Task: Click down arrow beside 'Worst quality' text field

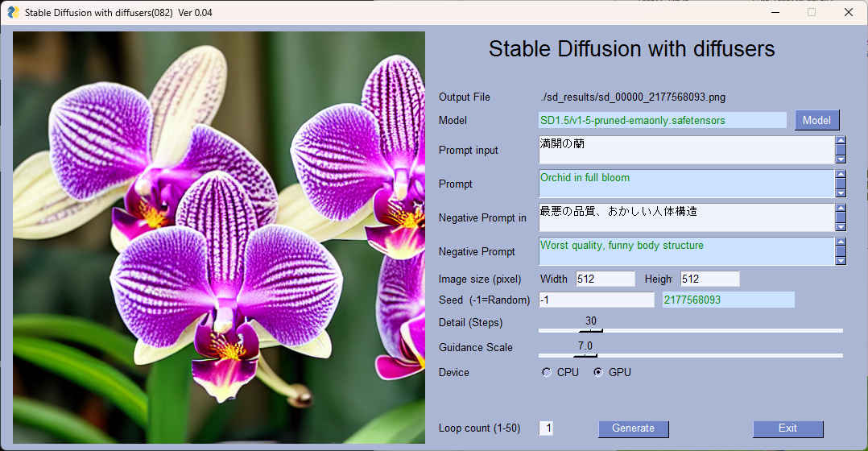Action: [841, 261]
